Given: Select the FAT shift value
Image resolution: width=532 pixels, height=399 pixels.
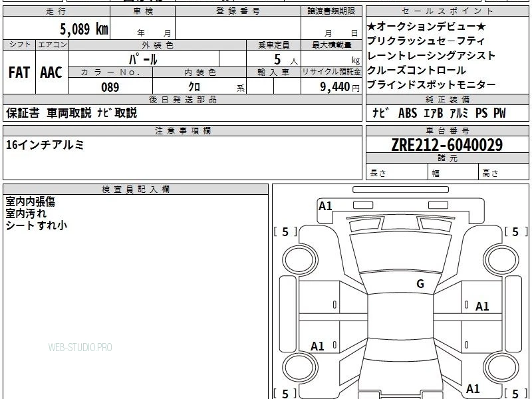Looking at the screenshot, I should pos(19,72).
